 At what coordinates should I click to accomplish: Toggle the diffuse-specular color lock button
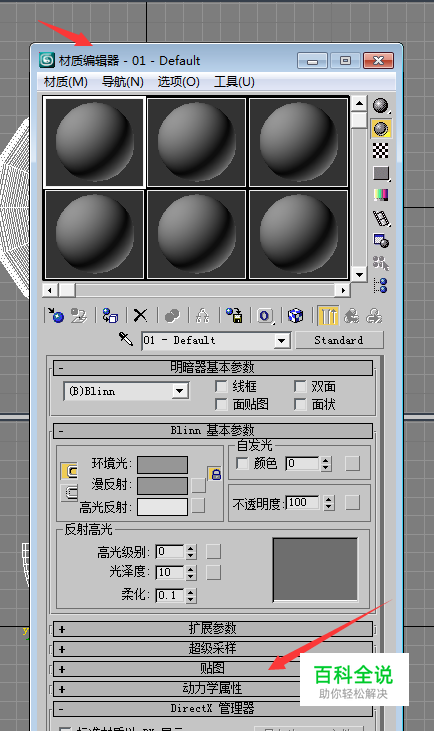pyautogui.click(x=69, y=493)
